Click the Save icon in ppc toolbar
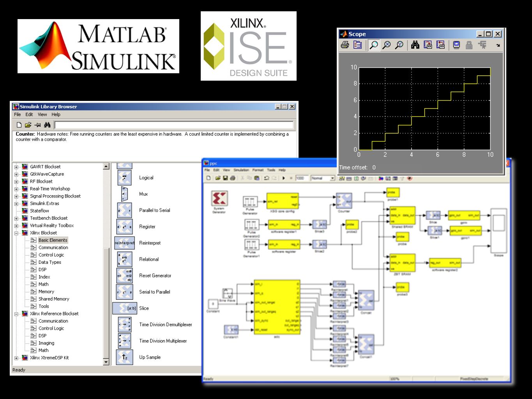 click(x=225, y=178)
